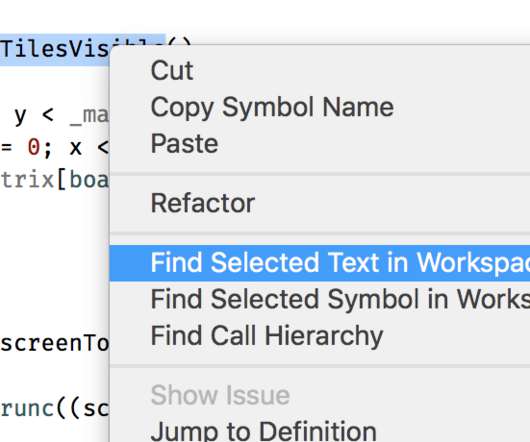530x442 pixels.
Task: Choose Paste in the context menu
Action: (x=320, y=144)
